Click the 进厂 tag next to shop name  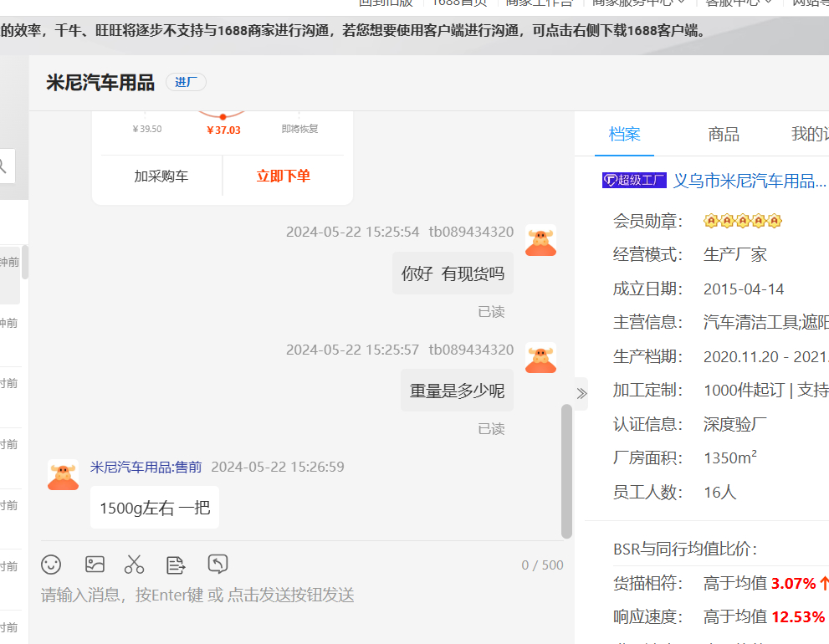point(186,82)
